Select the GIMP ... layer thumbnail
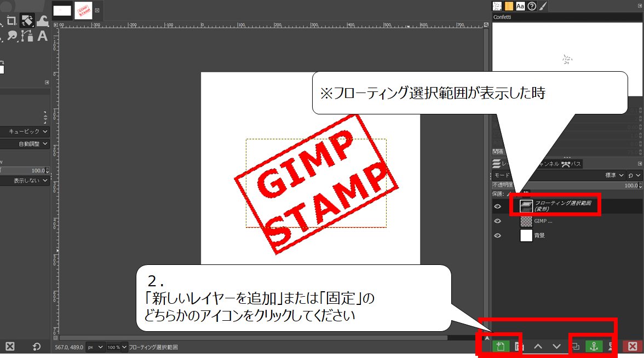This screenshot has height=358, width=644. click(x=526, y=221)
